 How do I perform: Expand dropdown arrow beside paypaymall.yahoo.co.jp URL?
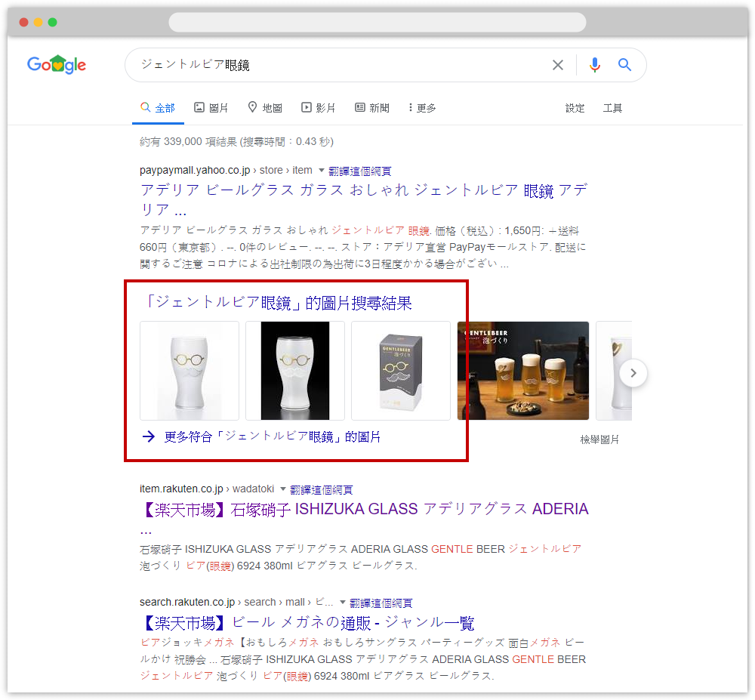(x=322, y=171)
